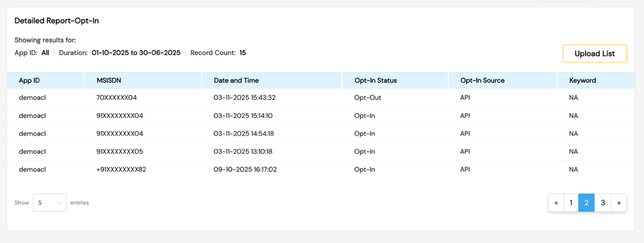Click demoacl in the 15:43:32 row
The image size is (644, 243).
pyautogui.click(x=32, y=97)
